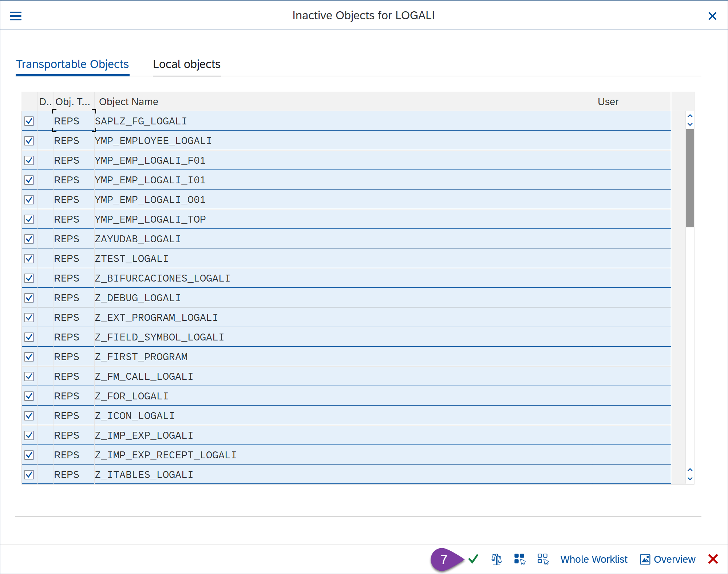Switch to the Local objects tab
This screenshot has width=728, height=574.
[x=186, y=64]
